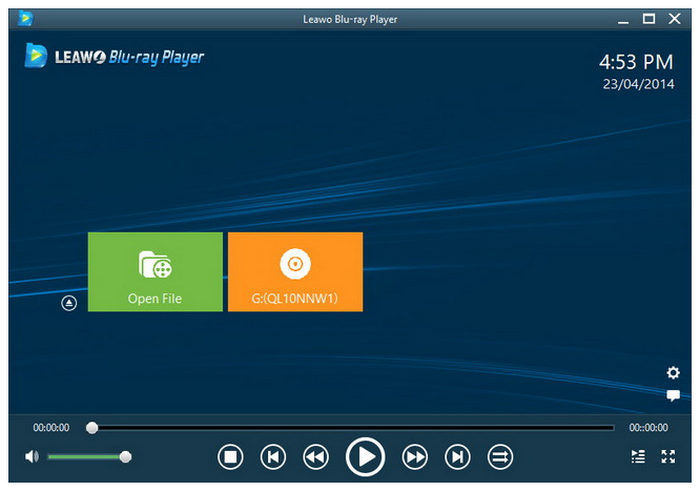Eject the disc with the eject icon
700x491 pixels.
pyautogui.click(x=69, y=303)
